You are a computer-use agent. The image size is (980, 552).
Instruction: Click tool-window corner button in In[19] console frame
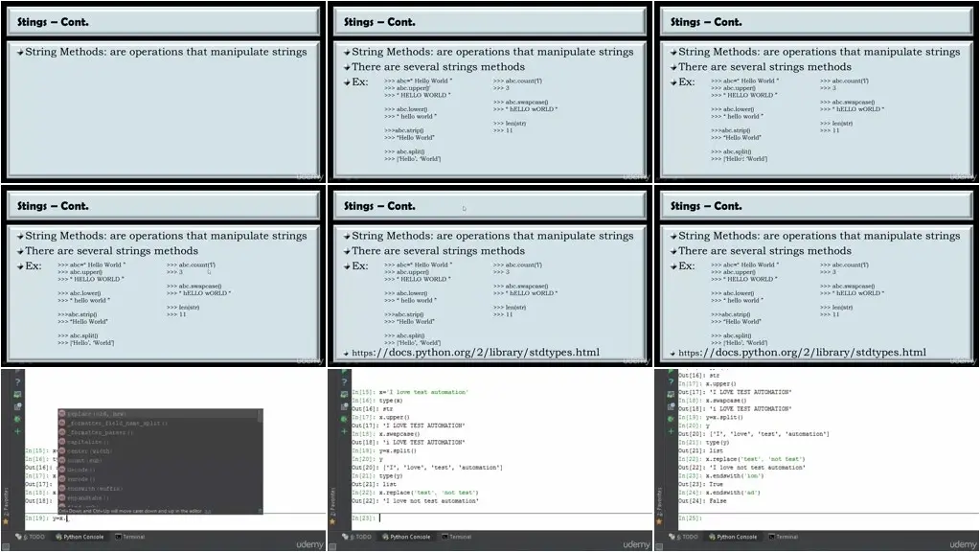[6, 545]
